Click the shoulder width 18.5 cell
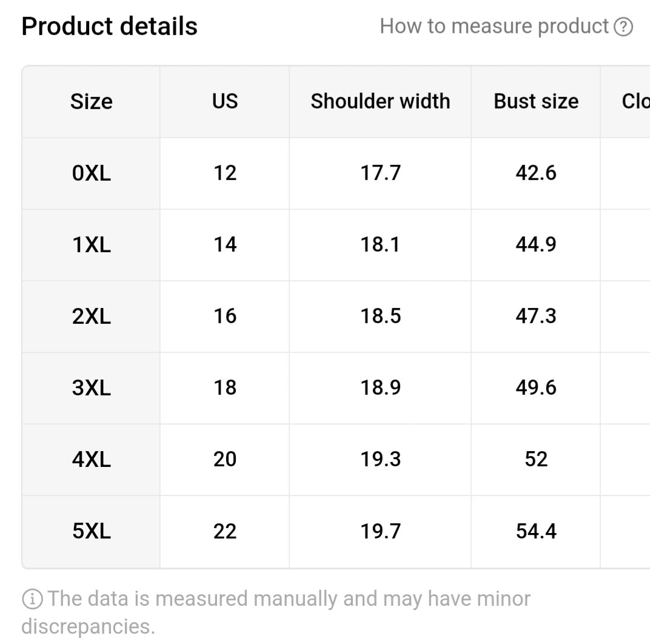Screen dimensions: 650x644 coord(380,317)
